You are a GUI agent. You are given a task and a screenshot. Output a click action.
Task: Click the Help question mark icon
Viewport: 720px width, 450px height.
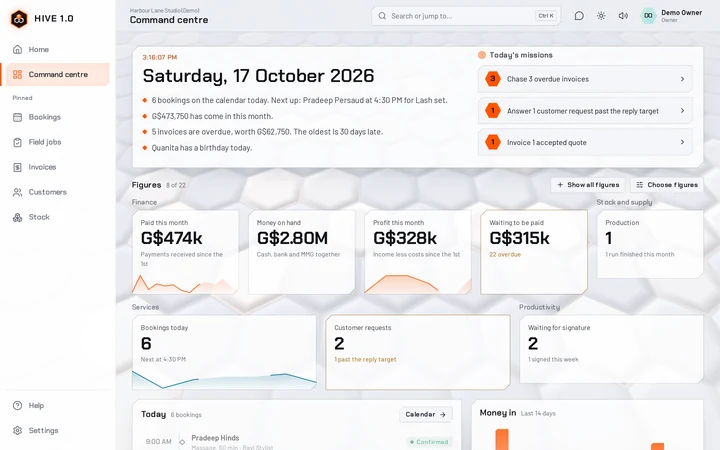(17, 405)
